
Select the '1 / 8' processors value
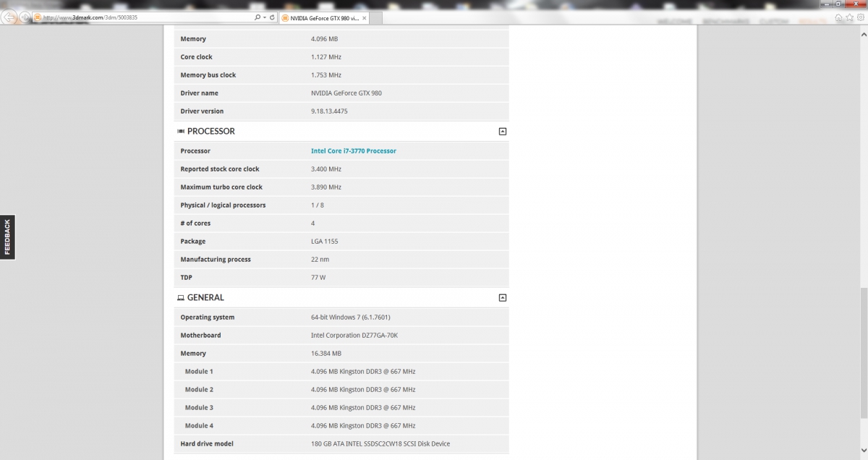[318, 205]
